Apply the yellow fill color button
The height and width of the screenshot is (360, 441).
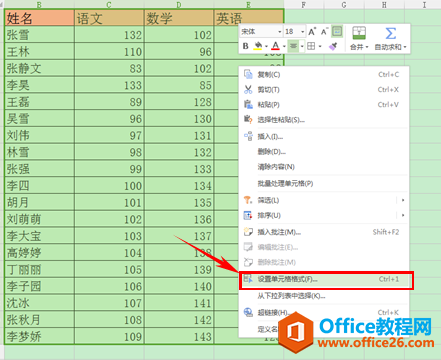click(x=258, y=46)
